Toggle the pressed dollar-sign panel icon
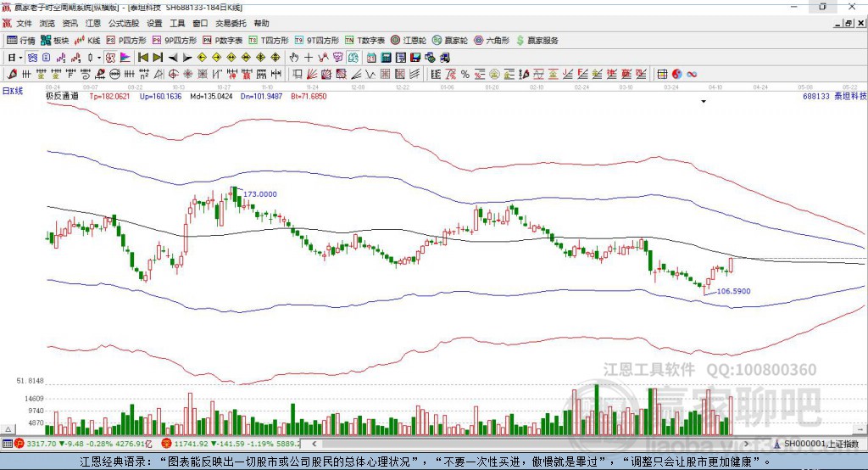 [x=353, y=58]
